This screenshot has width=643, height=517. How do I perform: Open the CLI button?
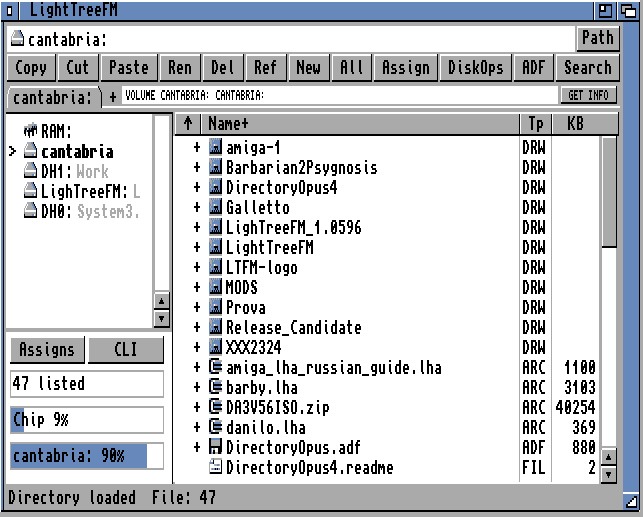pos(125,350)
